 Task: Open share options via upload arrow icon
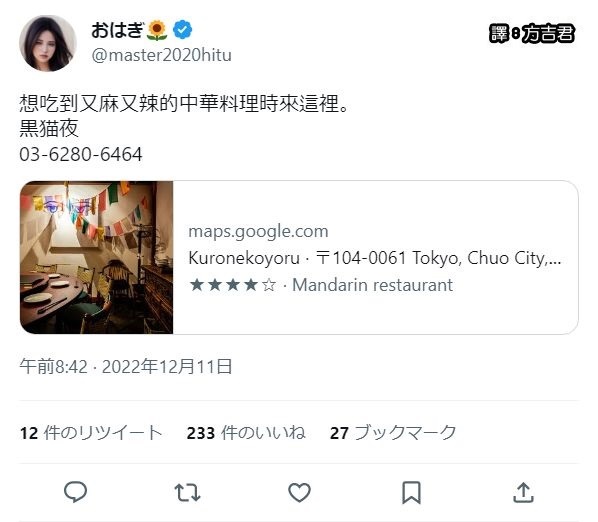coord(523,492)
